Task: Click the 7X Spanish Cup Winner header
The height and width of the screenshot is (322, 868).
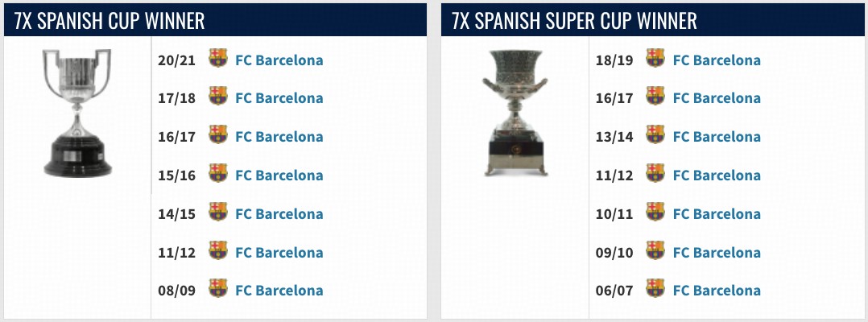Action: [x=110, y=20]
